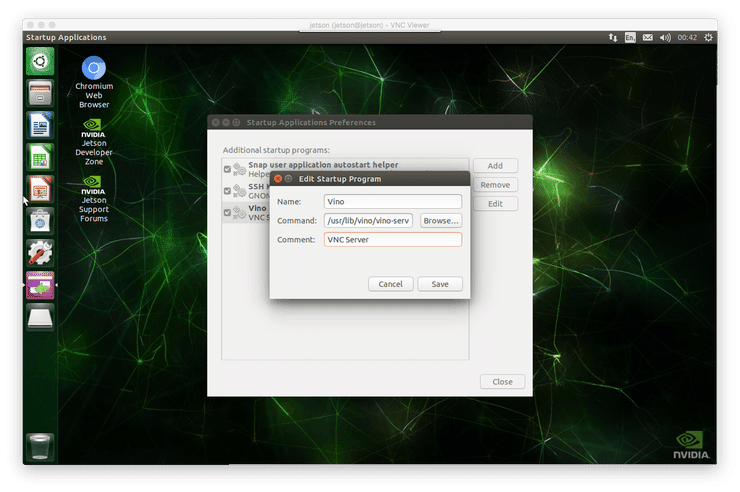Launch LibreOffice Impress from the dock
Screen dimensions: 740x492
pyautogui.click(x=40, y=189)
